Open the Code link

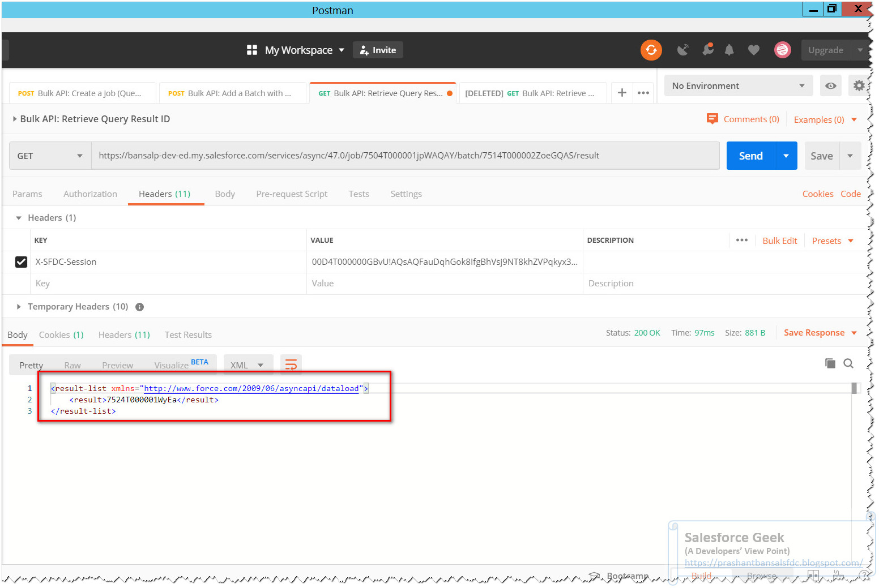point(850,194)
